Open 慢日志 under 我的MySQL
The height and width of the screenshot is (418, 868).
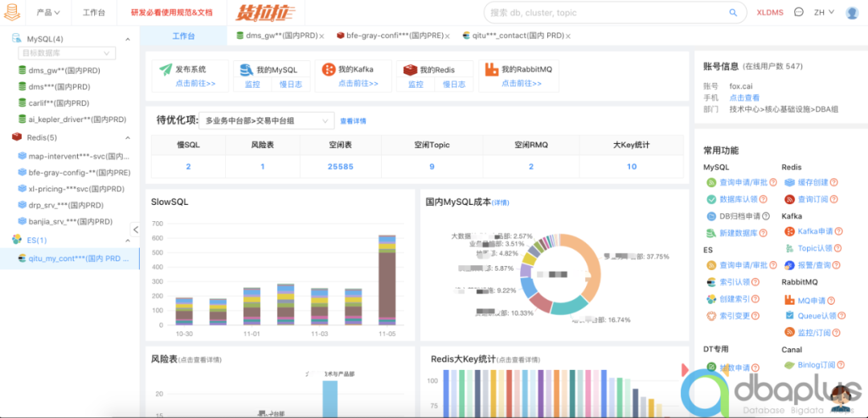(291, 84)
